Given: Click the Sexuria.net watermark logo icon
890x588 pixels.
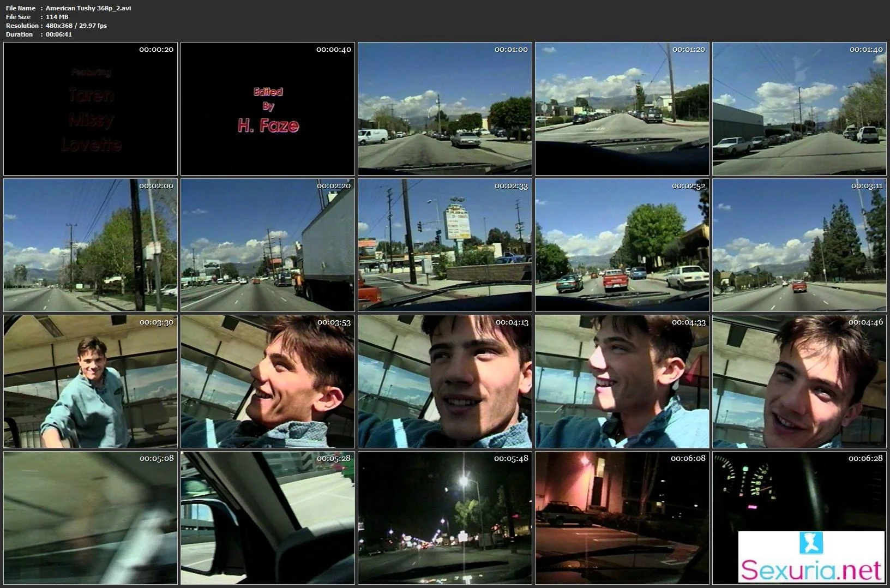Looking at the screenshot, I should point(810,544).
